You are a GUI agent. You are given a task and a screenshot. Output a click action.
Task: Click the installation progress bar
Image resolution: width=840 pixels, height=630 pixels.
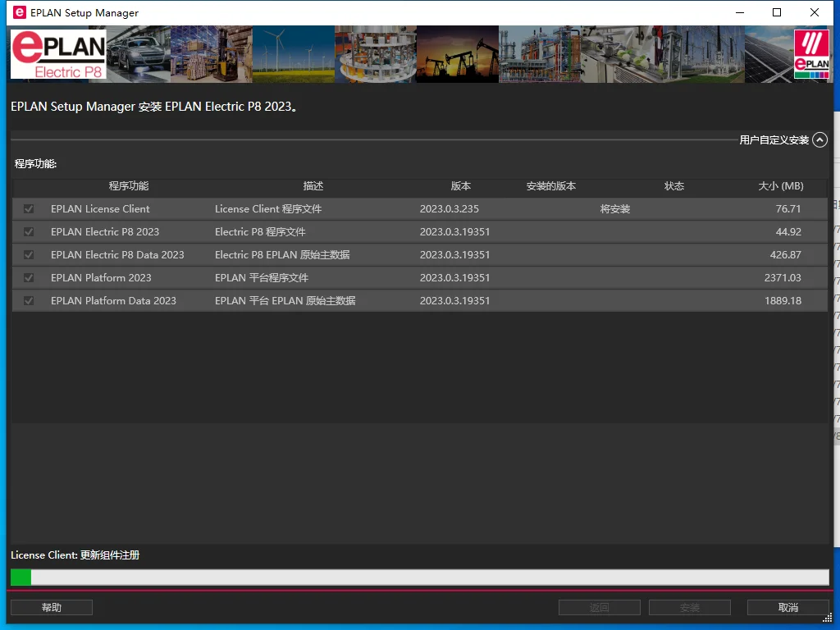pos(419,577)
